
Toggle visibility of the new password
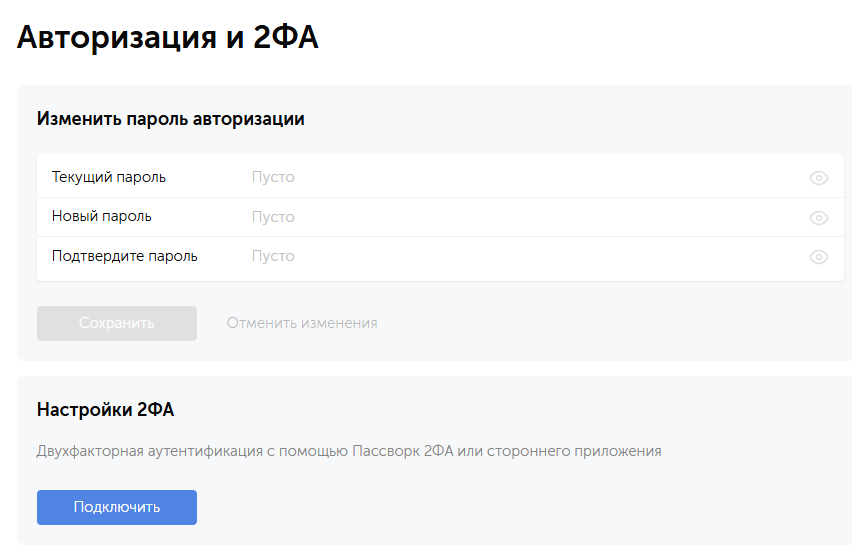pyautogui.click(x=818, y=218)
